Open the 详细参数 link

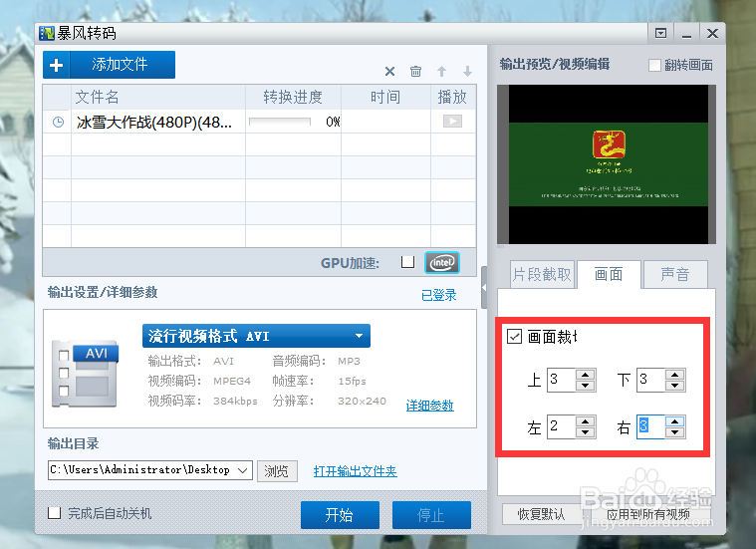[429, 406]
